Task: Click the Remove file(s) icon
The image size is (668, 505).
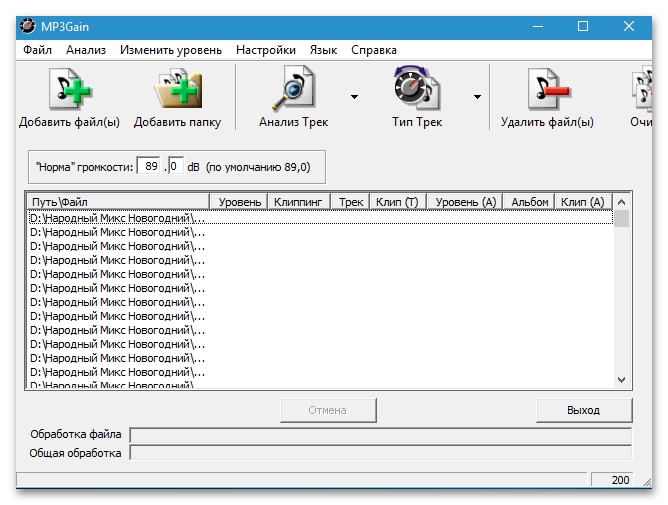Action: [x=548, y=89]
